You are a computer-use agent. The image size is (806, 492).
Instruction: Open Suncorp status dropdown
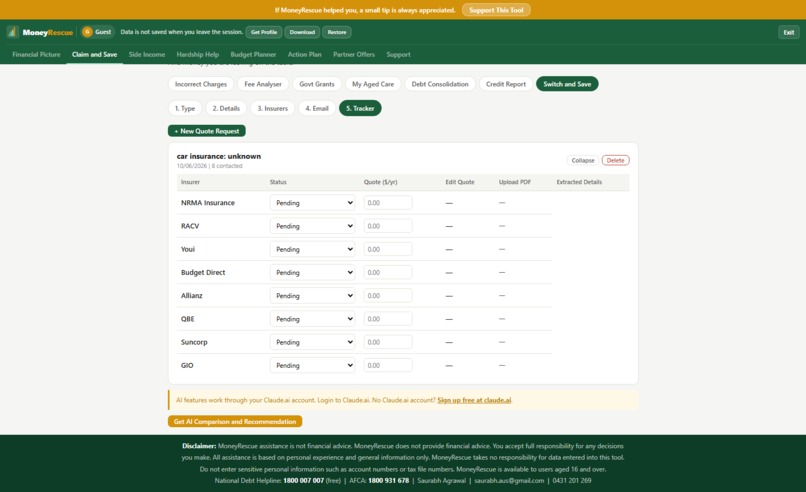pyautogui.click(x=313, y=342)
